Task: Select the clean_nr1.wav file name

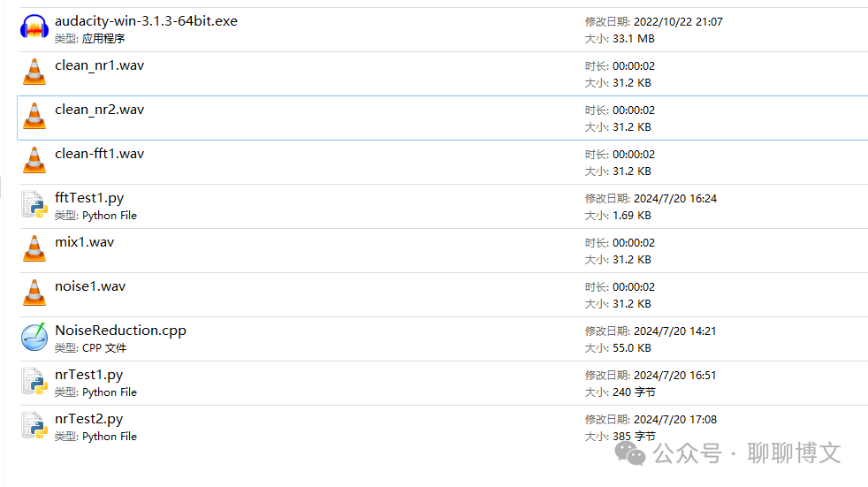Action: point(99,65)
